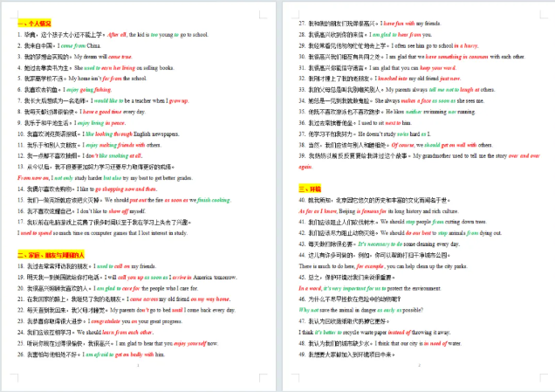Screen dimensions: 555x392
Task: Click red "do our best" in sentence 42
Action: click(418, 233)
